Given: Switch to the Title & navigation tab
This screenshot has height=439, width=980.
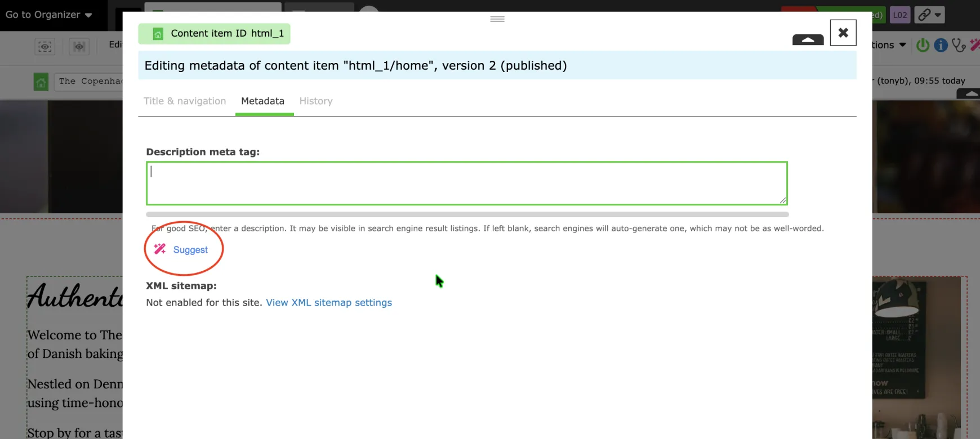Looking at the screenshot, I should coord(185,101).
